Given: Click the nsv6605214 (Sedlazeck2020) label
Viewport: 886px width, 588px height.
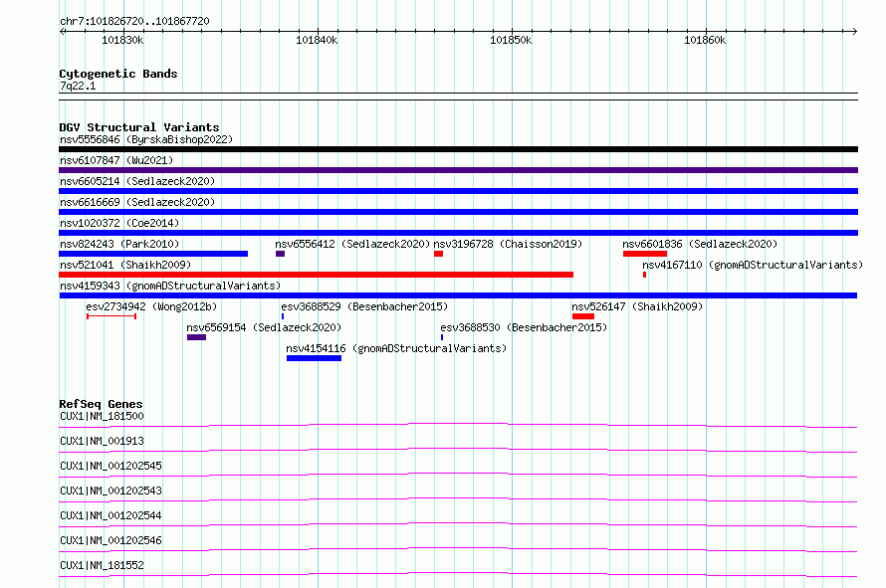Looking at the screenshot, I should pos(137,181).
